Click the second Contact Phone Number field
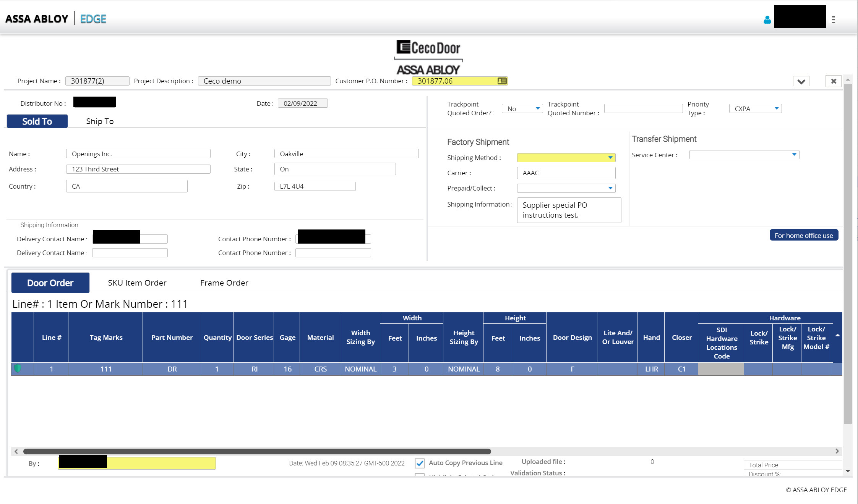This screenshot has width=858, height=504. [x=333, y=253]
